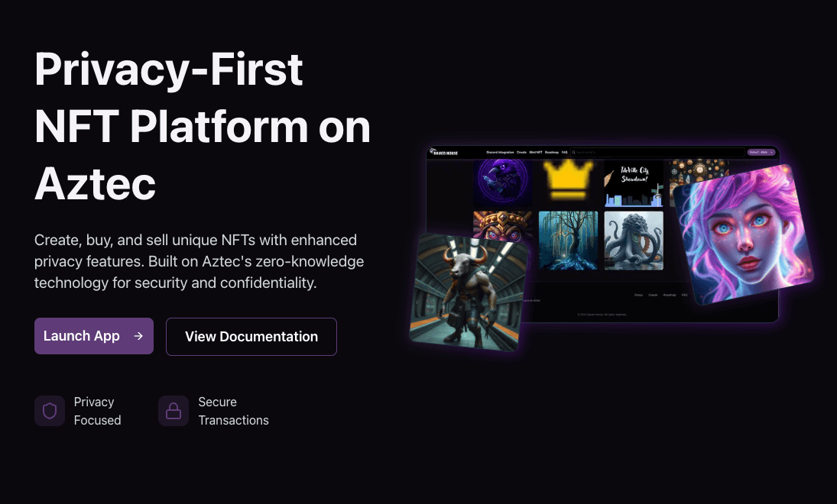Open the View Documentation link
This screenshot has height=504, width=837.
[251, 337]
